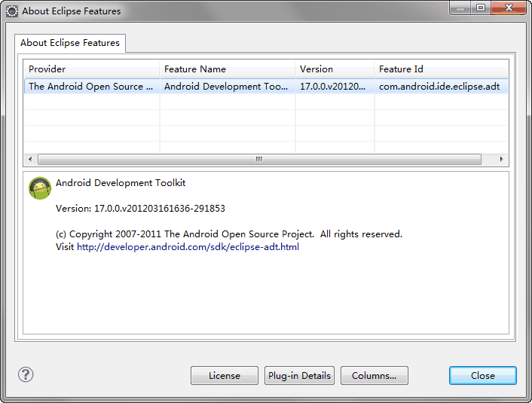Click the help question mark icon
532x403 pixels.
point(26,374)
